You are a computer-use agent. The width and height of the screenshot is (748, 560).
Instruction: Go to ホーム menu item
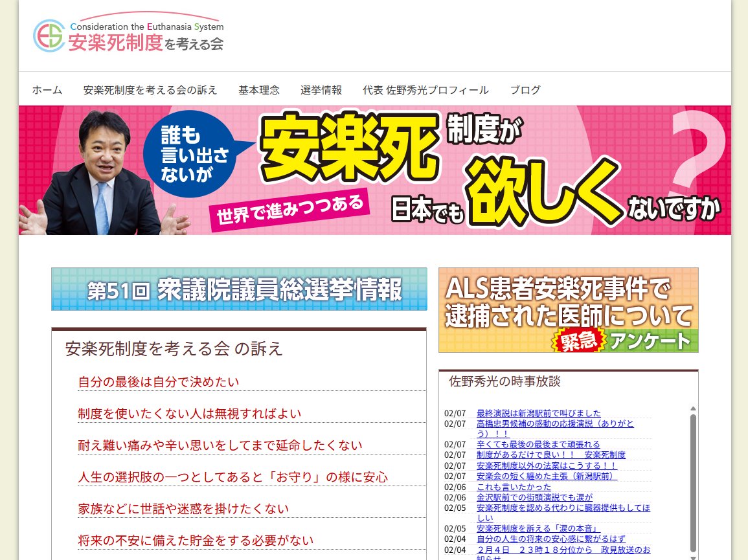tap(47, 90)
